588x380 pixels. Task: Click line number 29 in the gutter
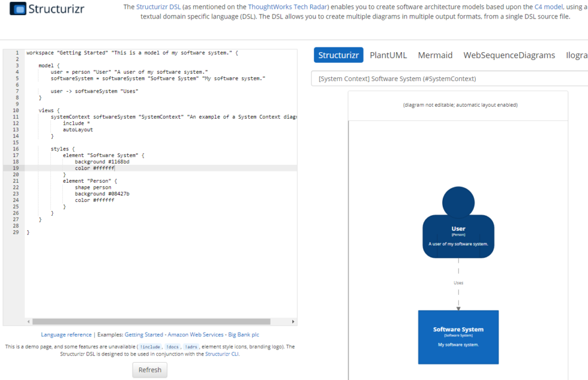pyautogui.click(x=16, y=233)
